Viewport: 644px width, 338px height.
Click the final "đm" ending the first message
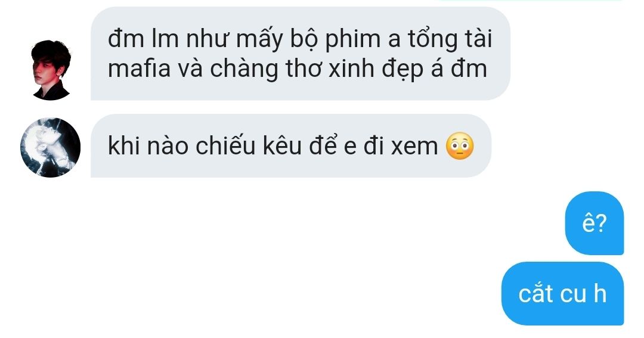469,69
